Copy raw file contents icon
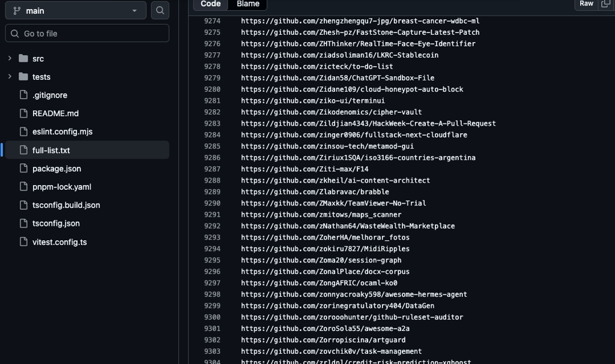615x364 pixels. pos(606,4)
